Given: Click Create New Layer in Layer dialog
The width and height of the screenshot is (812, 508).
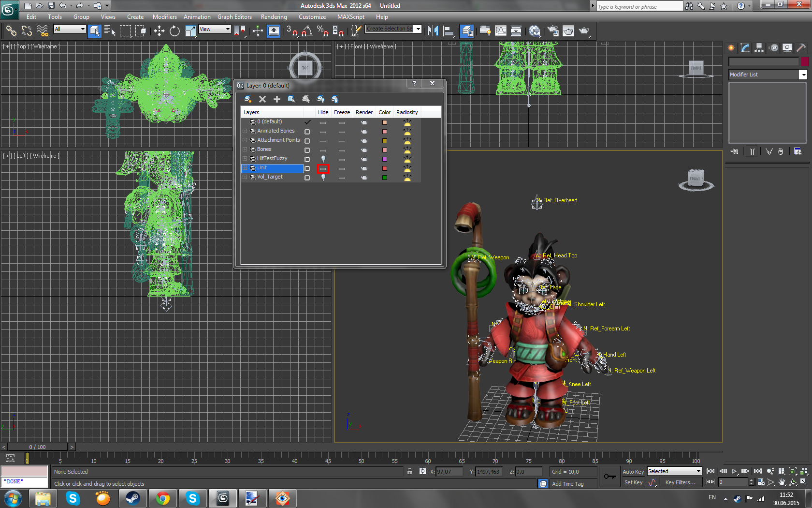Looking at the screenshot, I should tap(248, 99).
